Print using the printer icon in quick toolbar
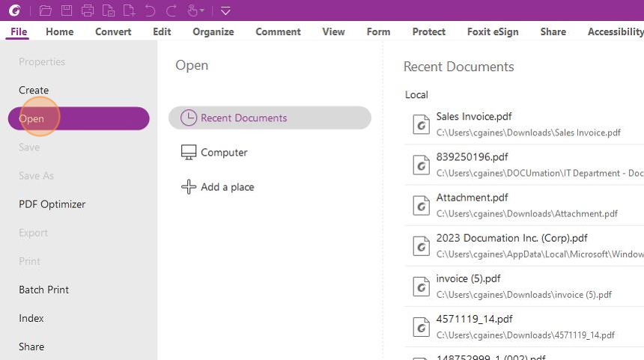The image size is (644, 360). pyautogui.click(x=88, y=10)
